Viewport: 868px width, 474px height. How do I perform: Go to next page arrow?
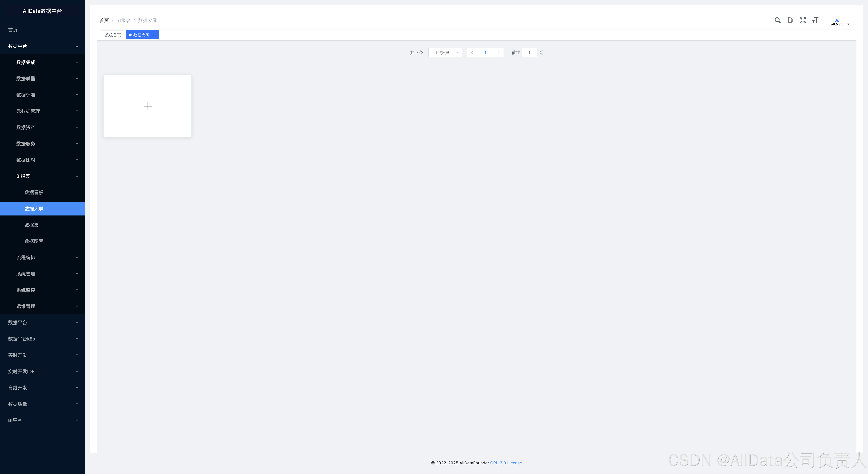pos(498,53)
